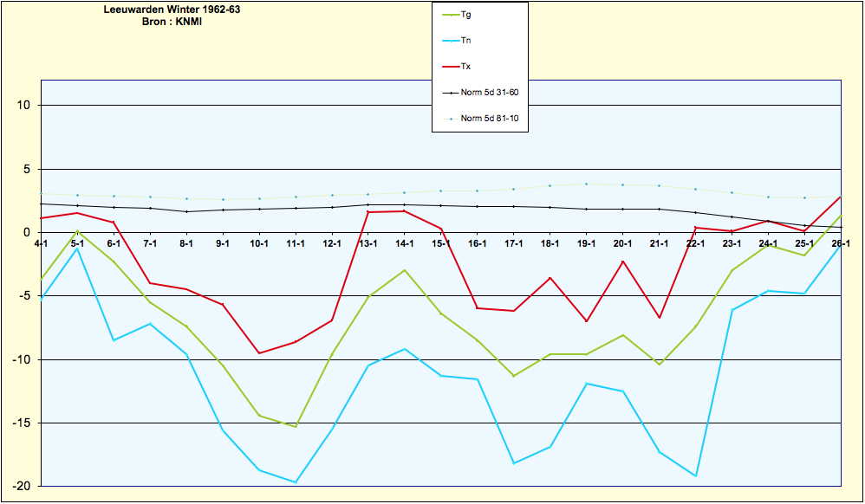Click the -20 vertical axis label
The image size is (865, 504).
[23, 487]
